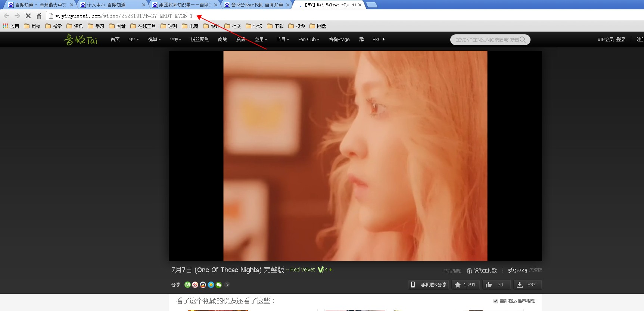The width and height of the screenshot is (644, 311).
Task: Open the 理财 bookmark folder
Action: coord(169,26)
